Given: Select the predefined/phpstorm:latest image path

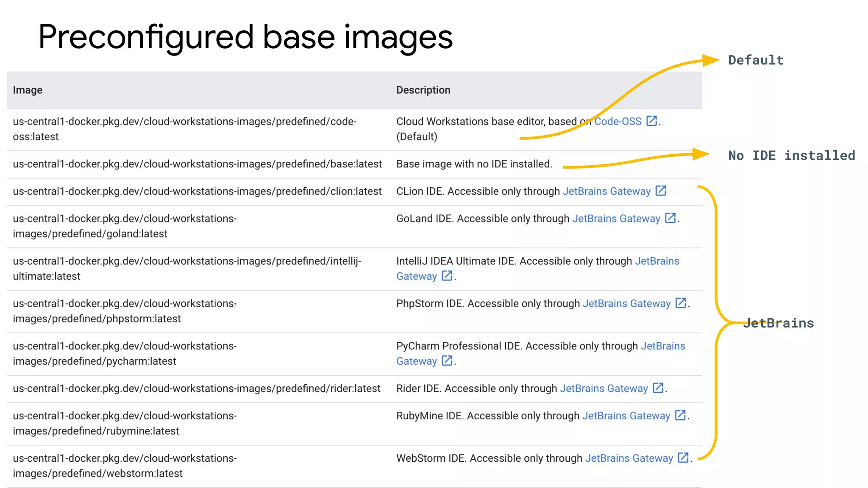Looking at the screenshot, I should (x=125, y=311).
